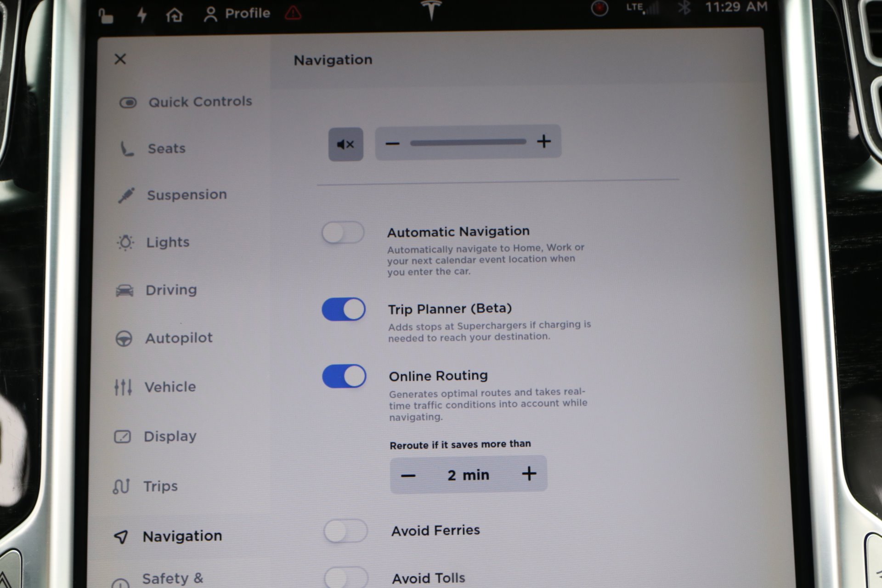The height and width of the screenshot is (588, 882).
Task: Open LTE signal status
Action: tap(642, 7)
